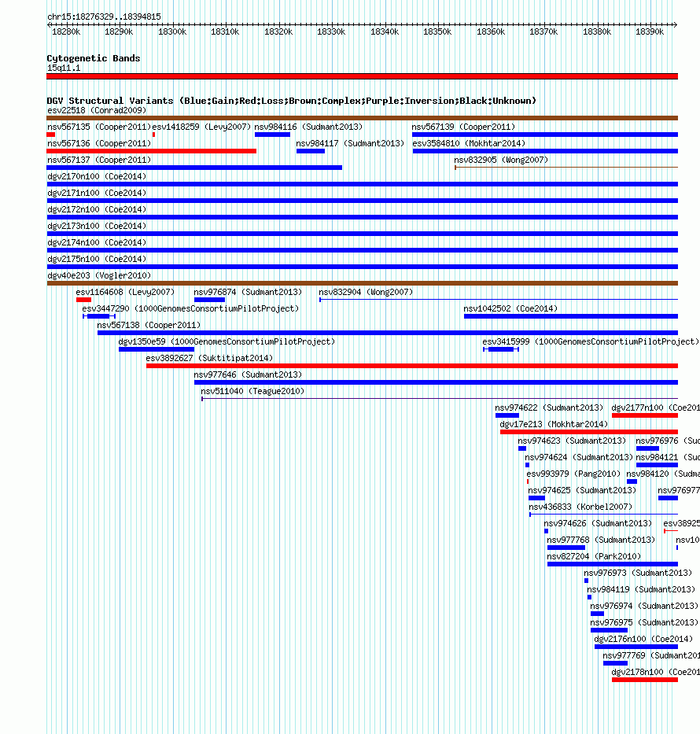
Task: Select dgv2174n100 (Coe2014) label
Action: click(x=97, y=242)
